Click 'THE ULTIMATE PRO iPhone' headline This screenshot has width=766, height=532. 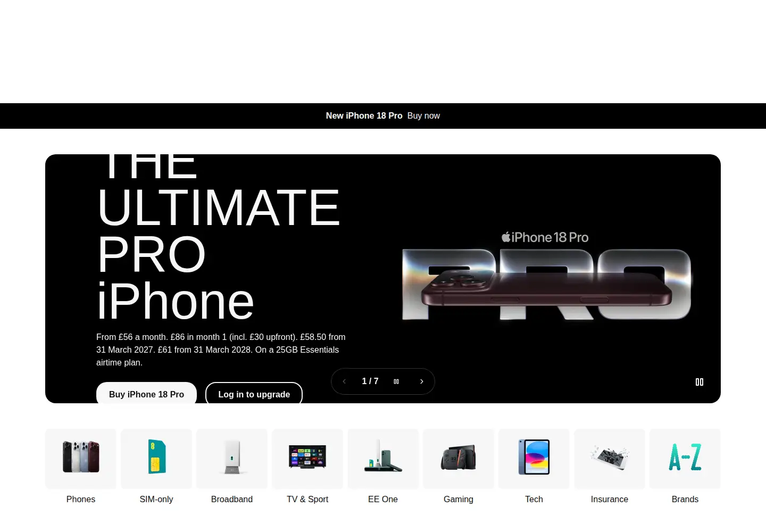(219, 238)
